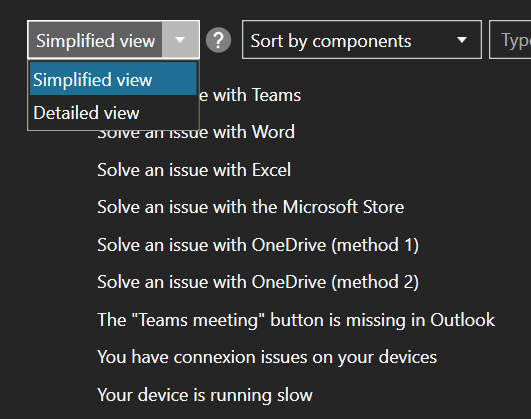Open the Microsoft Store issue entry
531x419 pixels.
tap(251, 207)
